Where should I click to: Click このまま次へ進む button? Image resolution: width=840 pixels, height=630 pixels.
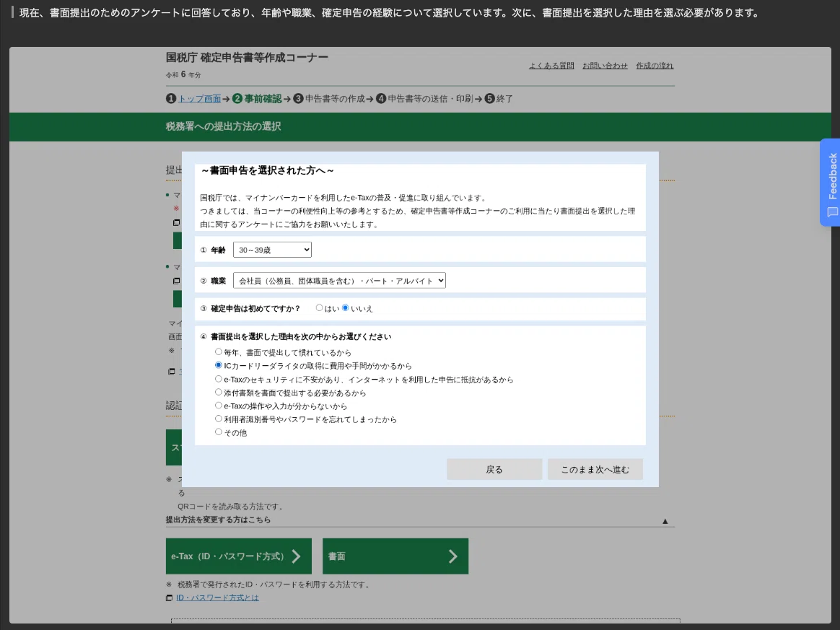(x=595, y=469)
